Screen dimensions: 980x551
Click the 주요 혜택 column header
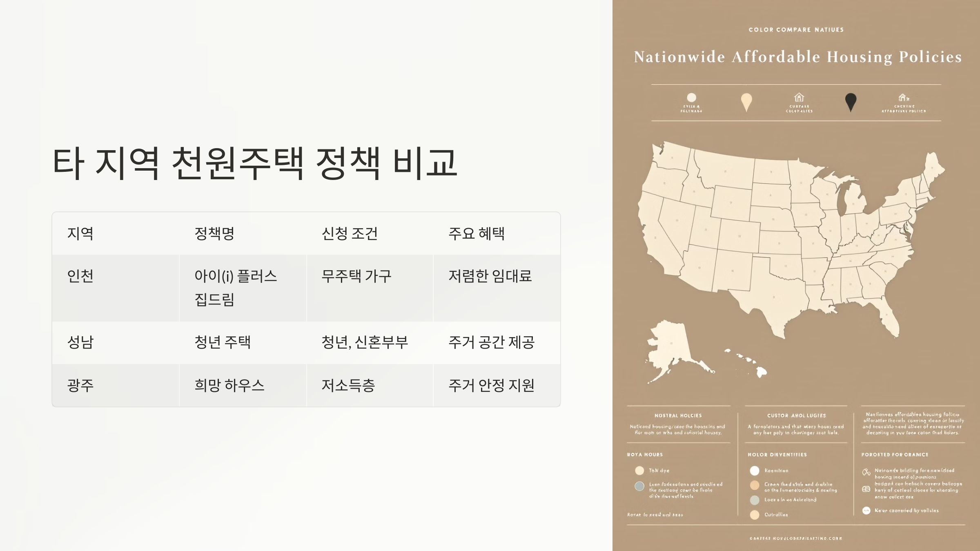pos(477,233)
